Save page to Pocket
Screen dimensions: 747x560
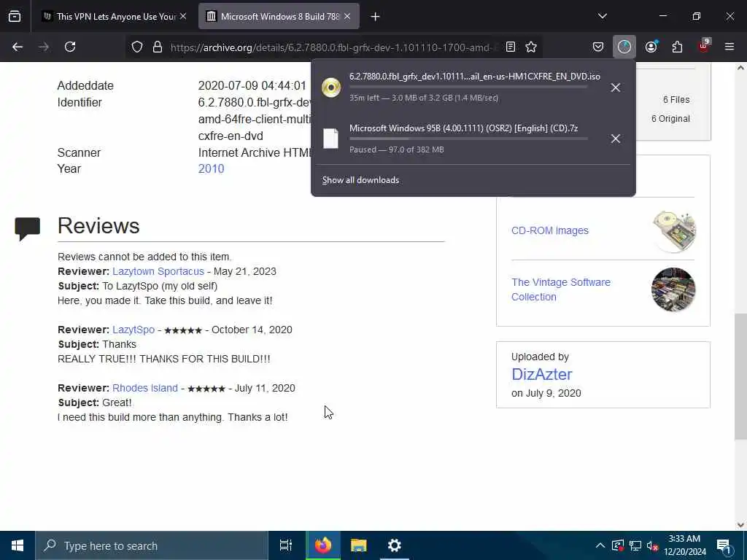[598, 47]
